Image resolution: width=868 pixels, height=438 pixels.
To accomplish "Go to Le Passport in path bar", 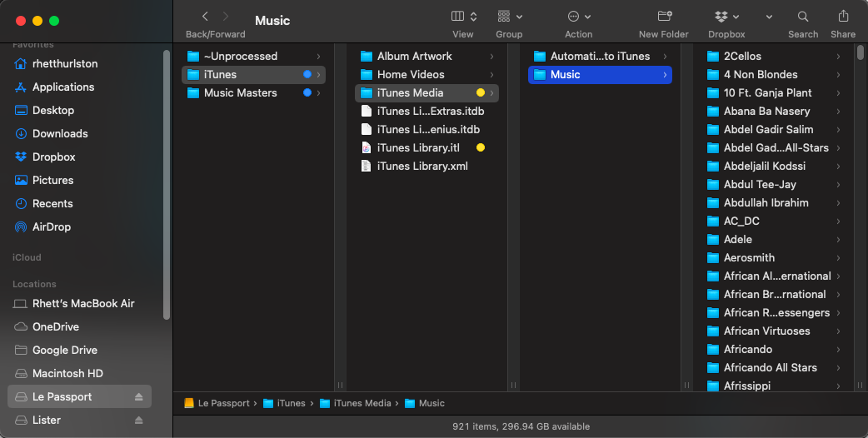I will 217,403.
